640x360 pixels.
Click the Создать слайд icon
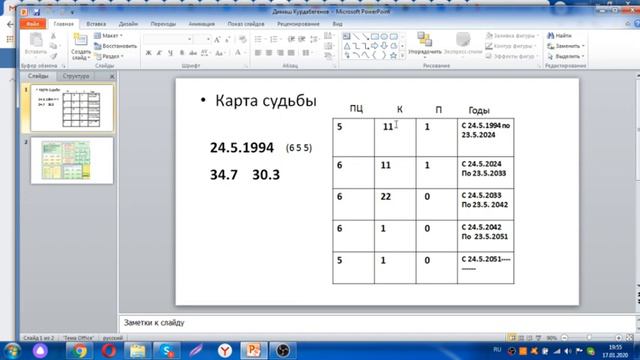point(80,40)
